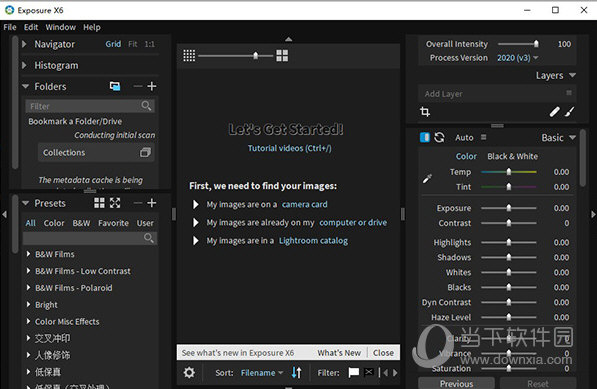Select the Brush tool in Layers
Image resolution: width=597 pixels, height=389 pixels.
[570, 112]
